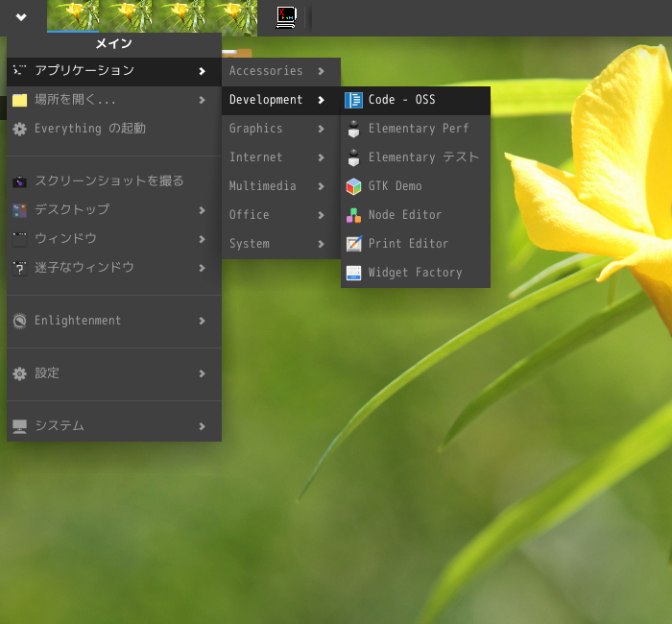
Task: Expand the デスクトップ arrow
Action: click(x=202, y=210)
